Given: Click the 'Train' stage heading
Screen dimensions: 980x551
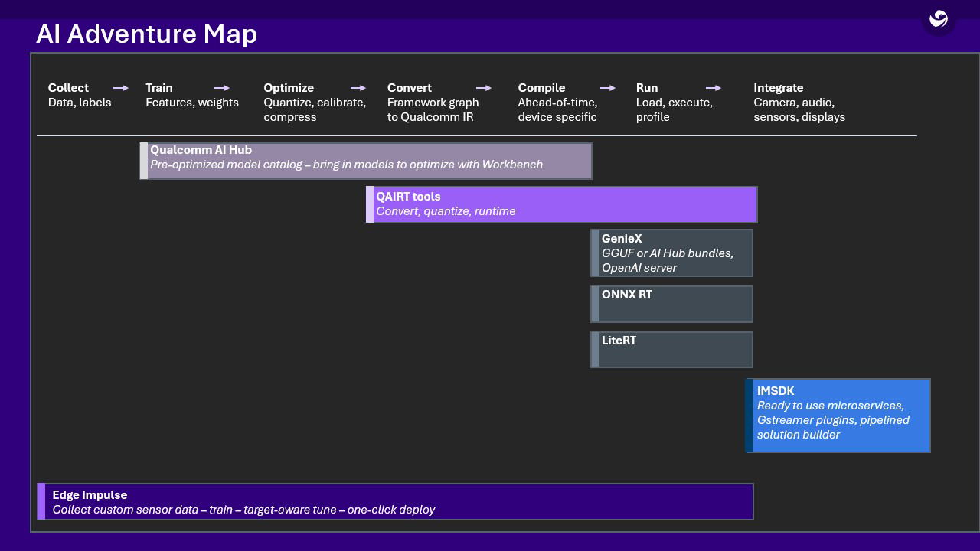Looking at the screenshot, I should (159, 88).
